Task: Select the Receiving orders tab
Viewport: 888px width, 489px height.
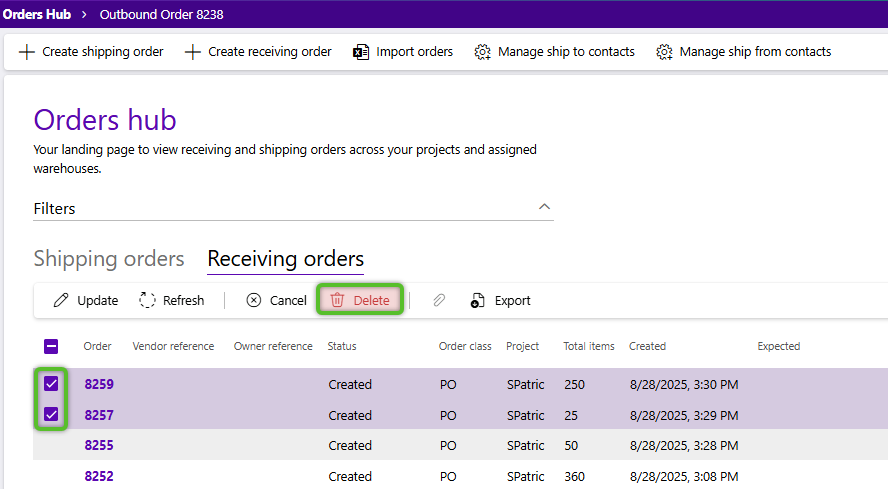Action: 285,259
